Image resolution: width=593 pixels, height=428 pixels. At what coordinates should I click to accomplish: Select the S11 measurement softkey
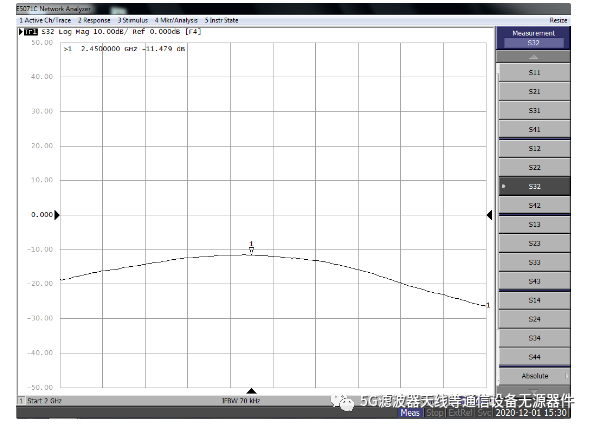534,73
